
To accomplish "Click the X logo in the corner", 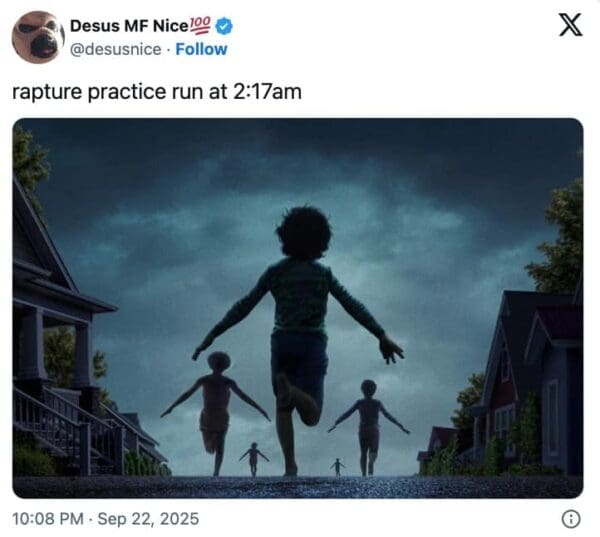I will [x=570, y=25].
